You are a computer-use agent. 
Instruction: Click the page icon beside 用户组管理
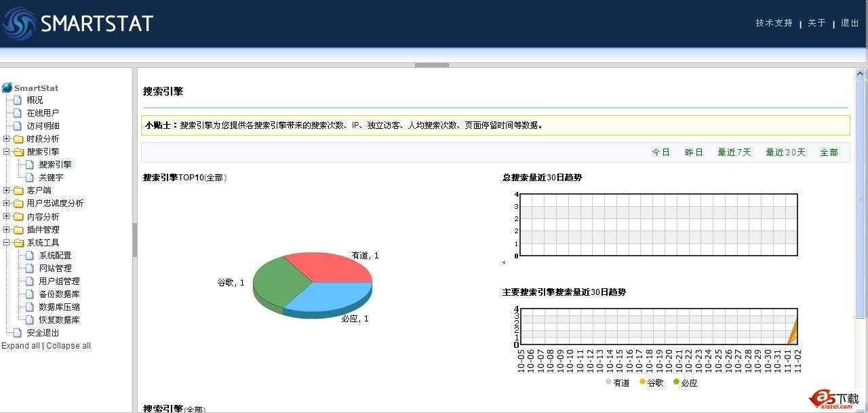coord(31,281)
